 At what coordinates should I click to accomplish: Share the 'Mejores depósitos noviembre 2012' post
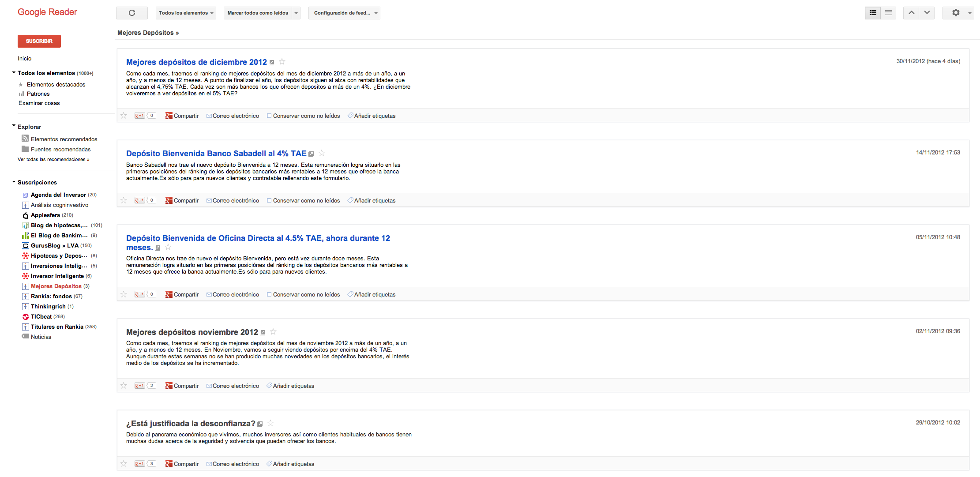click(182, 386)
